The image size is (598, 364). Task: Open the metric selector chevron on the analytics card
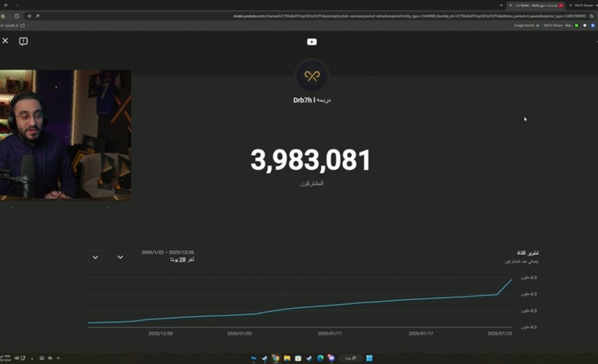(x=95, y=257)
